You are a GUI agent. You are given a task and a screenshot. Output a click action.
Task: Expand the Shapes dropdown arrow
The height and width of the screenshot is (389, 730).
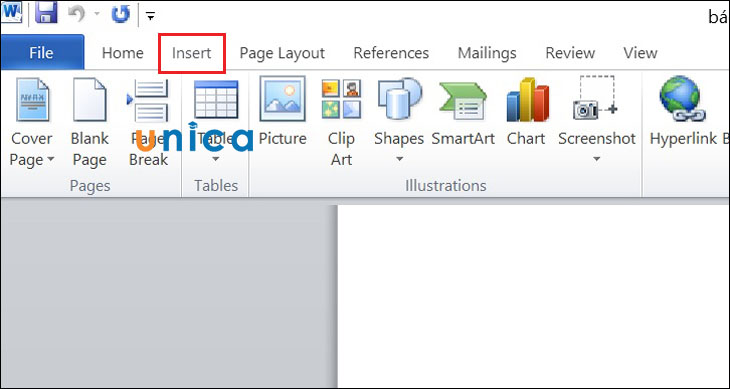399,160
